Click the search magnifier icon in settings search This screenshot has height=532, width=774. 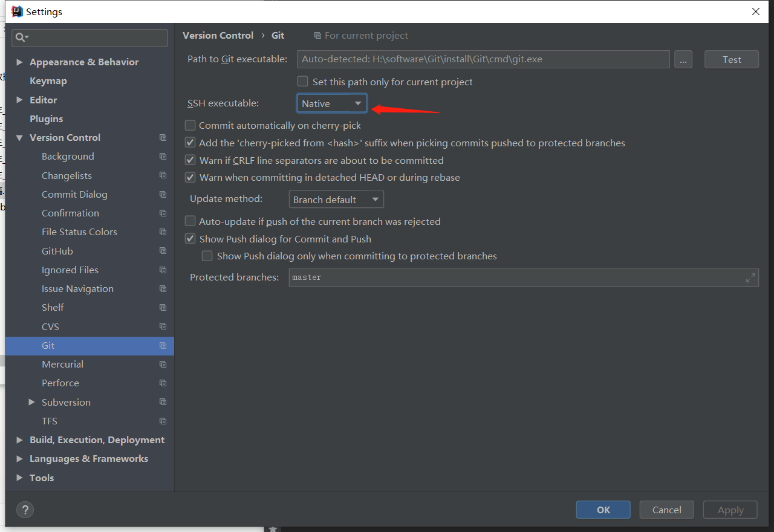pos(20,37)
